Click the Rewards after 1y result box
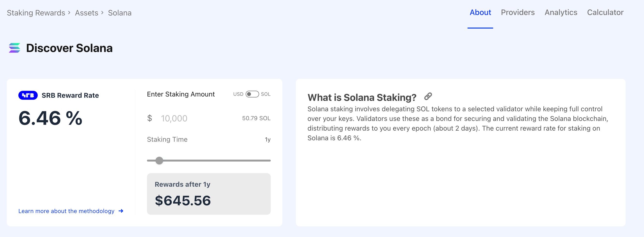 (x=209, y=194)
